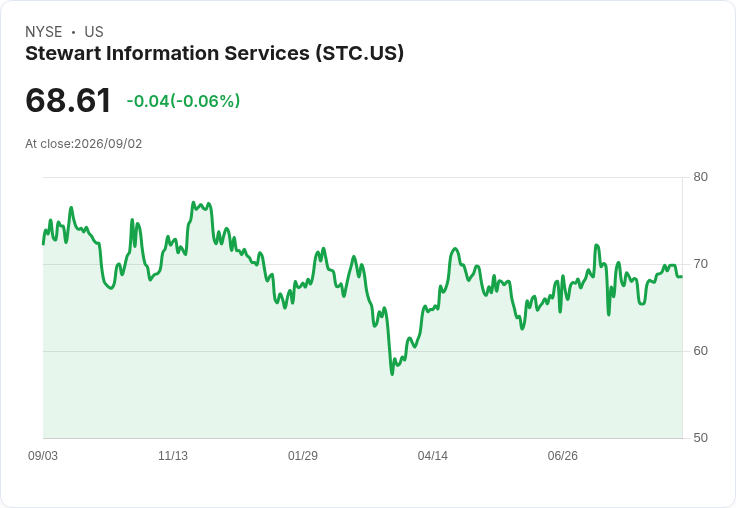The width and height of the screenshot is (736, 508).
Task: Click the 80 y-axis label
Action: [x=700, y=177]
